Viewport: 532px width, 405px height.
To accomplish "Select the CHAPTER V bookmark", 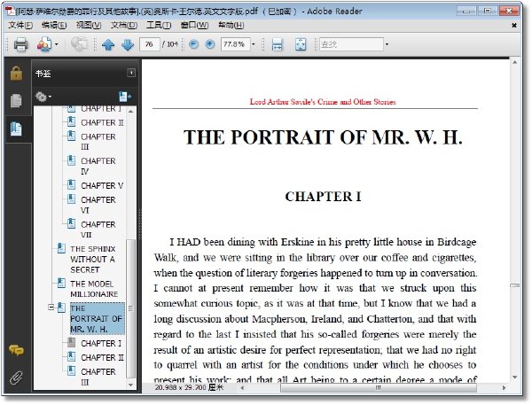I will pyautogui.click(x=102, y=185).
